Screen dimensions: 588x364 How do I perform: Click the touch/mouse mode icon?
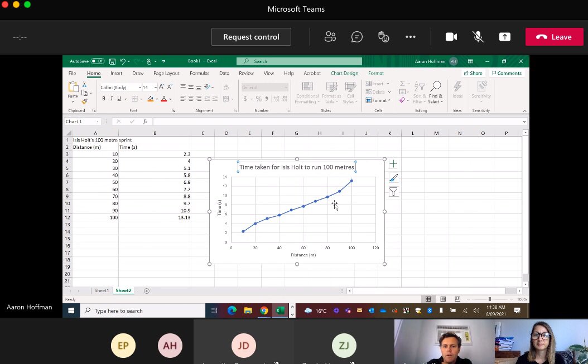tap(149, 61)
